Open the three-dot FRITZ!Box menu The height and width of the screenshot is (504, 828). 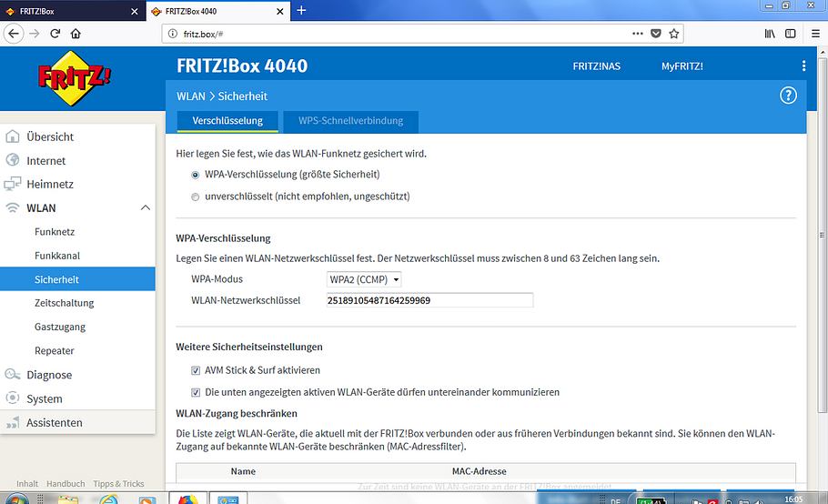click(803, 66)
